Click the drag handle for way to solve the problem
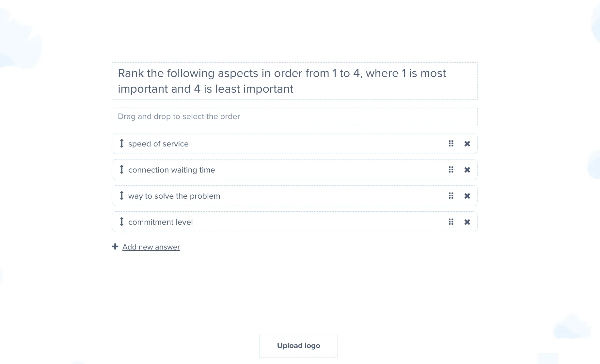600x364 pixels. 451,196
